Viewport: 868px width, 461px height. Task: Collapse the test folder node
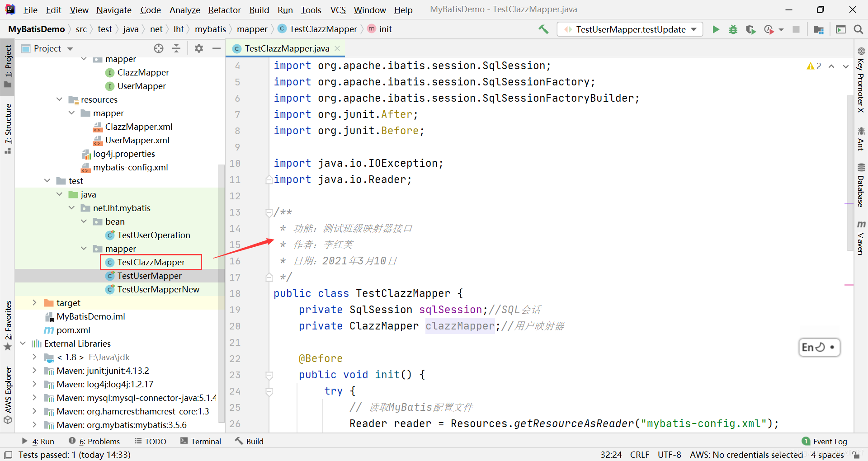[47, 181]
